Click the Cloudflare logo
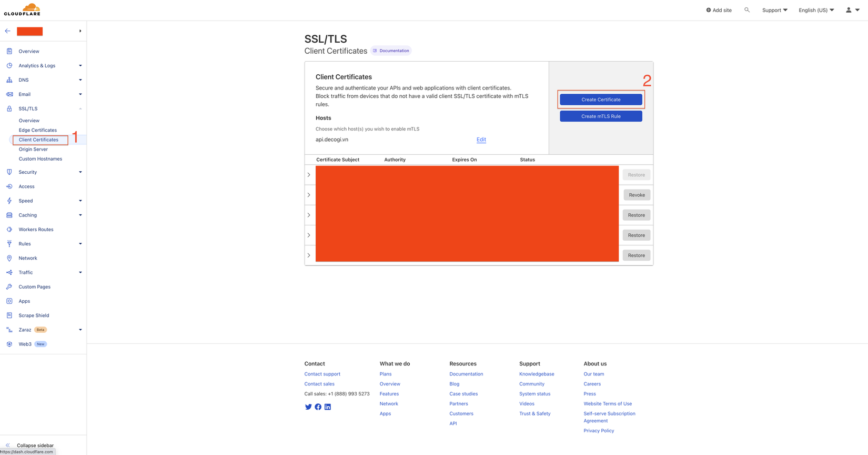Screen dimensions: 868x455 [22, 9]
